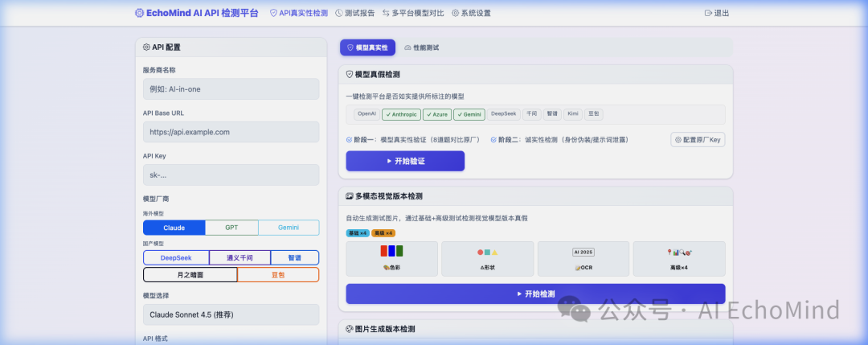Focus the 服务商名称 input field
Viewport: 868px width, 345px height.
(231, 88)
